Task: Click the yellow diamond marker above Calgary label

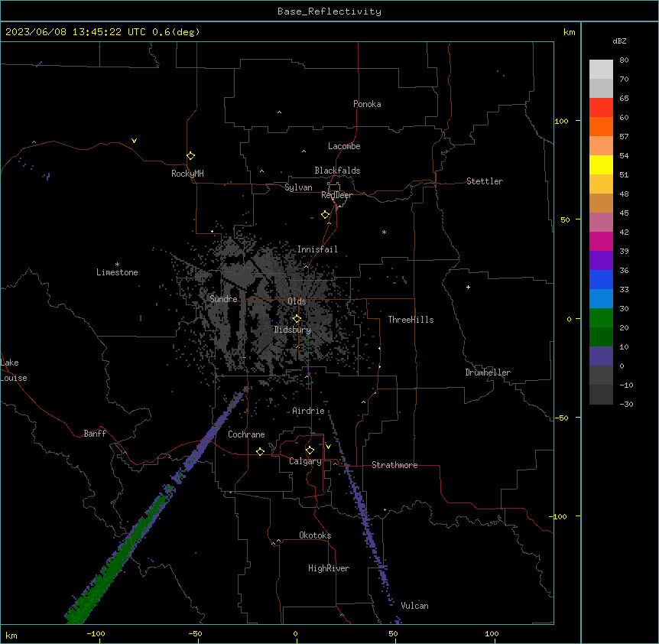Action: tap(310, 450)
